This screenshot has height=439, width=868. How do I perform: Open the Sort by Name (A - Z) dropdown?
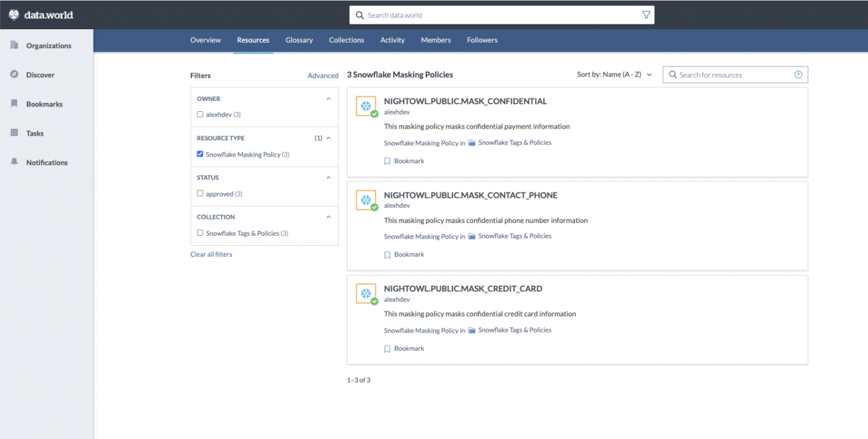(x=614, y=75)
